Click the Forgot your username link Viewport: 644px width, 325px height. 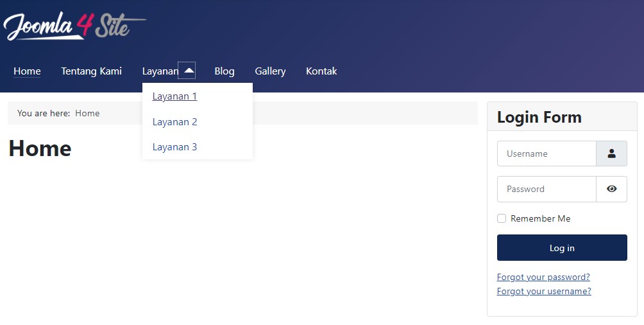544,291
